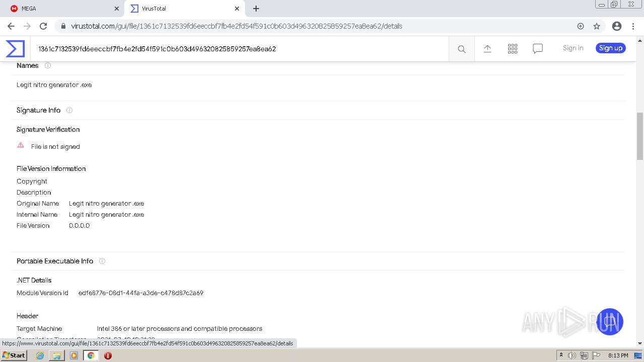The height and width of the screenshot is (362, 644).
Task: Click the 'Legit nitro generator .exe' name entry
Action: (x=54, y=85)
